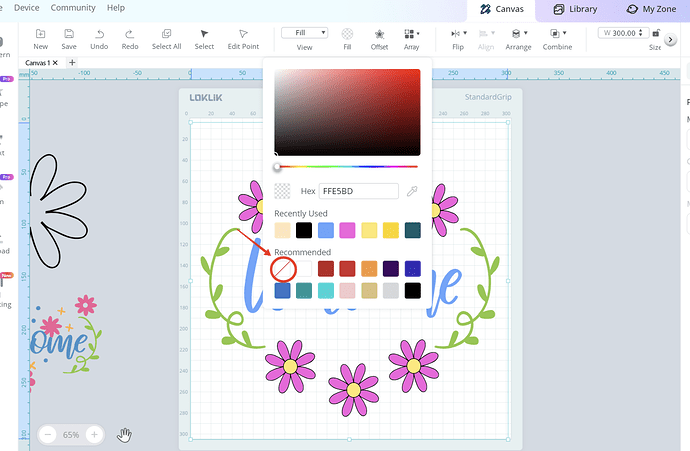Open the Combine tool
Viewport: 690px width, 451px height.
555,33
